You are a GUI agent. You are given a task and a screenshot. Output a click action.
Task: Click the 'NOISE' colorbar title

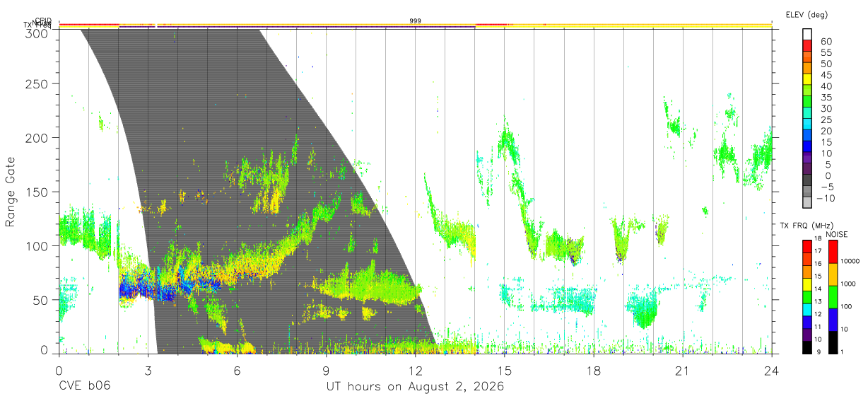pos(836,233)
